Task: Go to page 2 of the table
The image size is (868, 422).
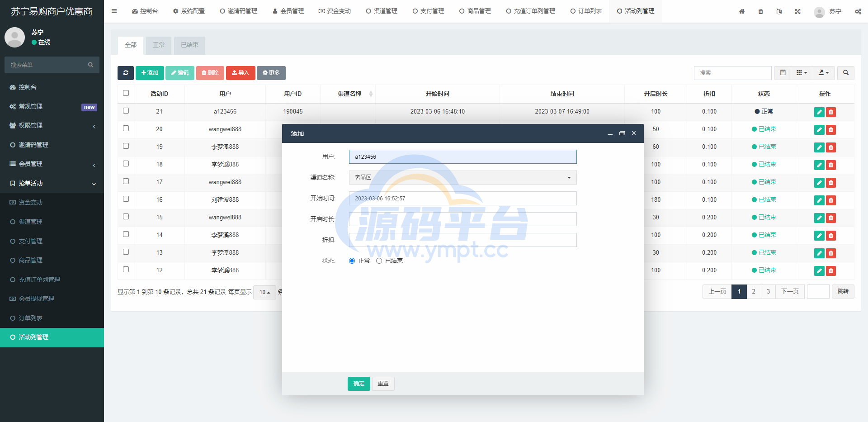Action: 754,292
